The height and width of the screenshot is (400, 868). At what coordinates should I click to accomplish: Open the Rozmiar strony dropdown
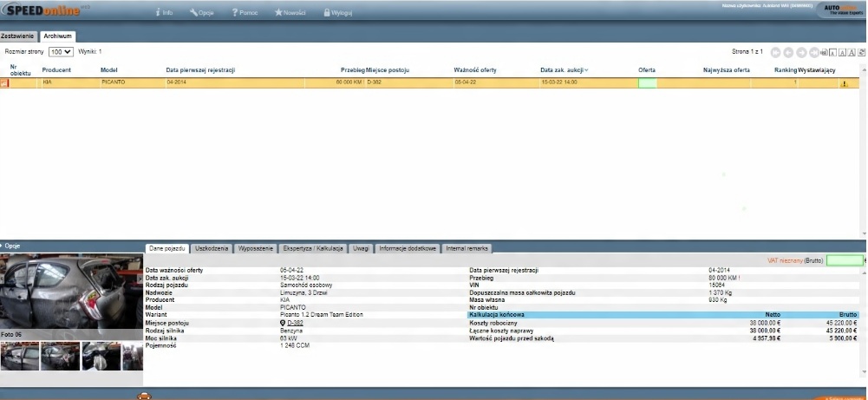pos(61,52)
